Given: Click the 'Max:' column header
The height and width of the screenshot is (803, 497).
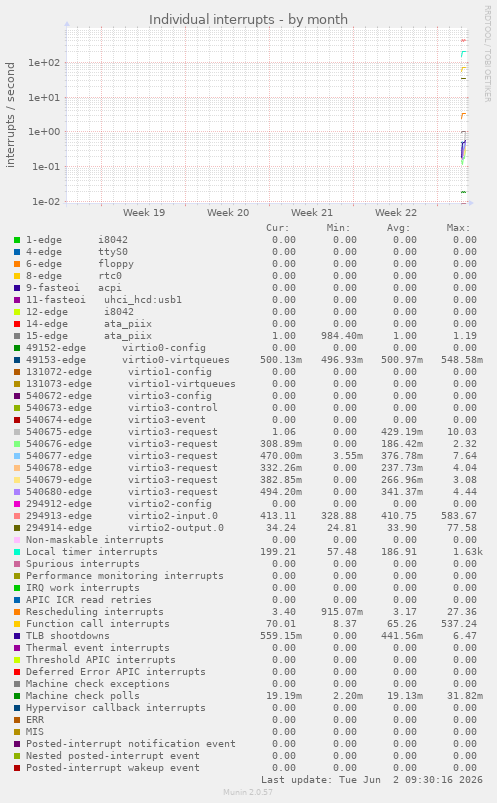Looking at the screenshot, I should click(459, 228).
